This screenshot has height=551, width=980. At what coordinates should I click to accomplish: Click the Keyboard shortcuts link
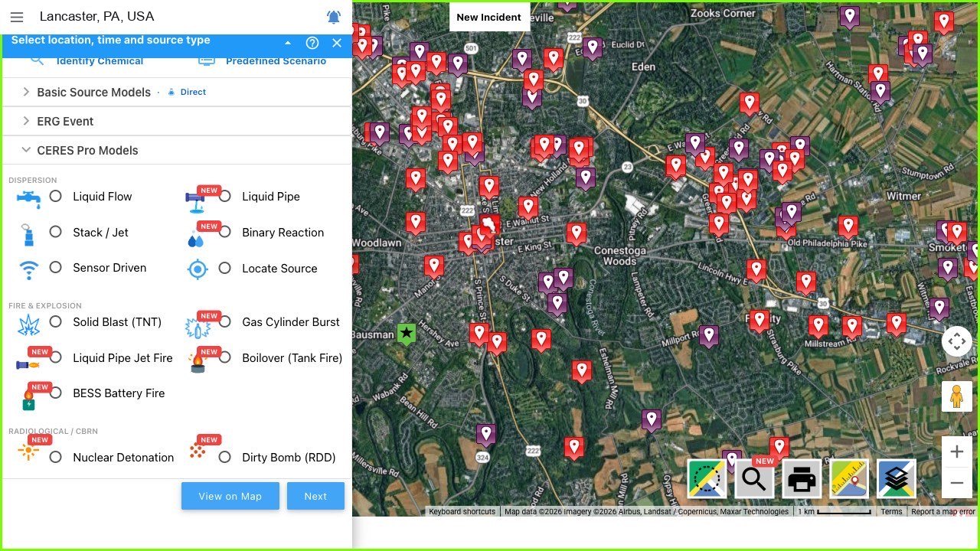click(x=462, y=511)
